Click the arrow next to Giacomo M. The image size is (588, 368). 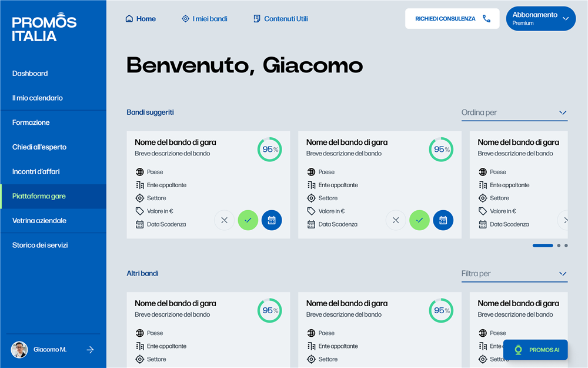click(91, 350)
